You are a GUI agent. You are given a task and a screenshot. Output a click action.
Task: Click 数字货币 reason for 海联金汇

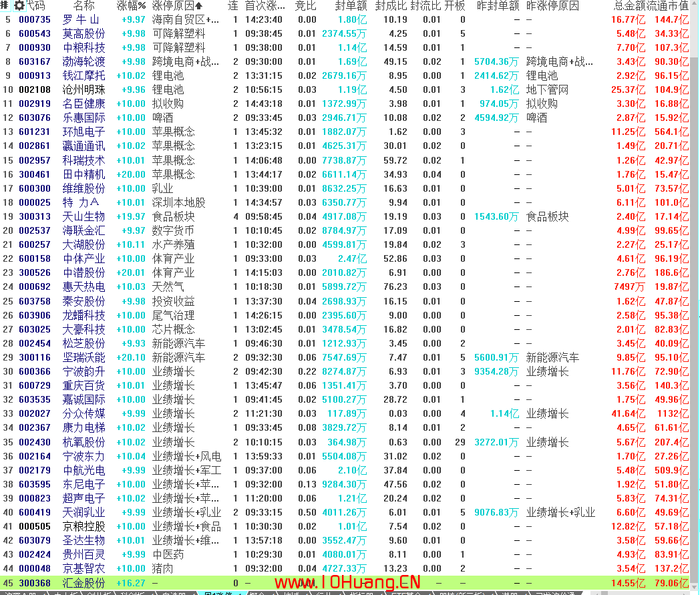tap(173, 231)
